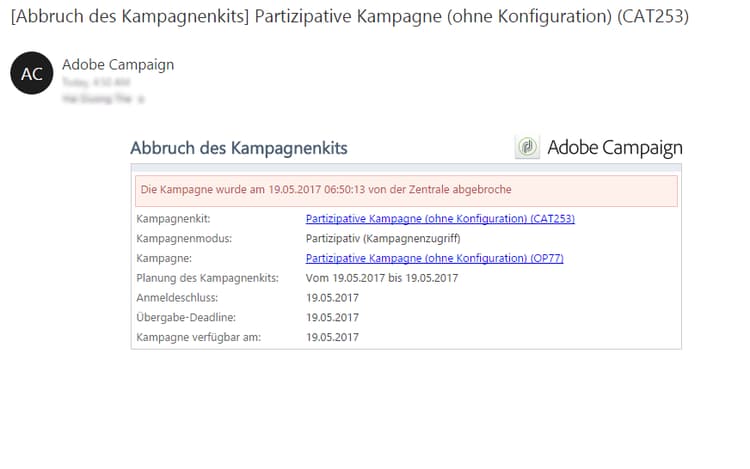Select the email subject line text
Viewport: 750px width, 469px height.
(350, 16)
